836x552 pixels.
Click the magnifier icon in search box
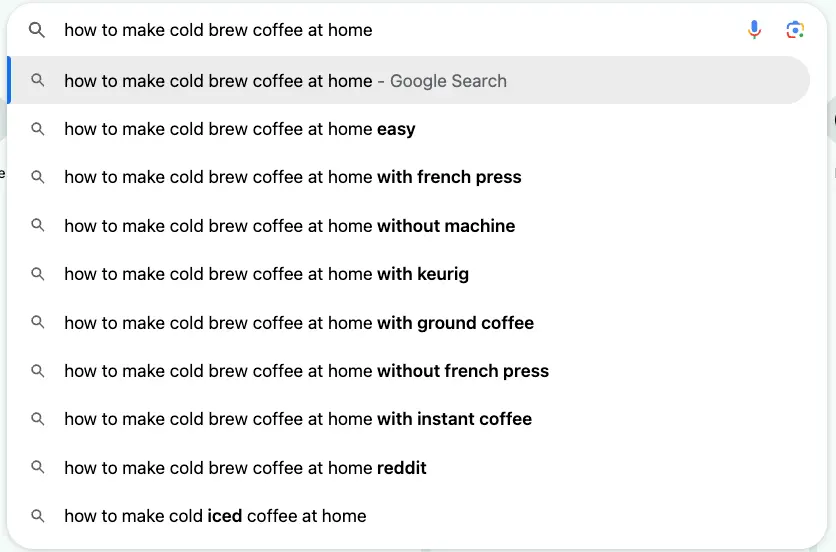[37, 30]
